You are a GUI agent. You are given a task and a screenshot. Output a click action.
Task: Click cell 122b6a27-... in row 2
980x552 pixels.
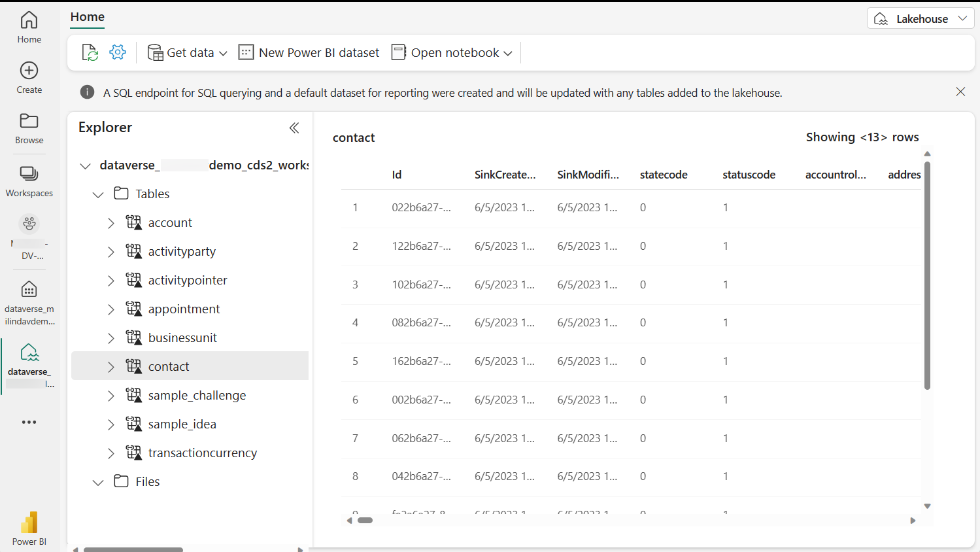[421, 246]
